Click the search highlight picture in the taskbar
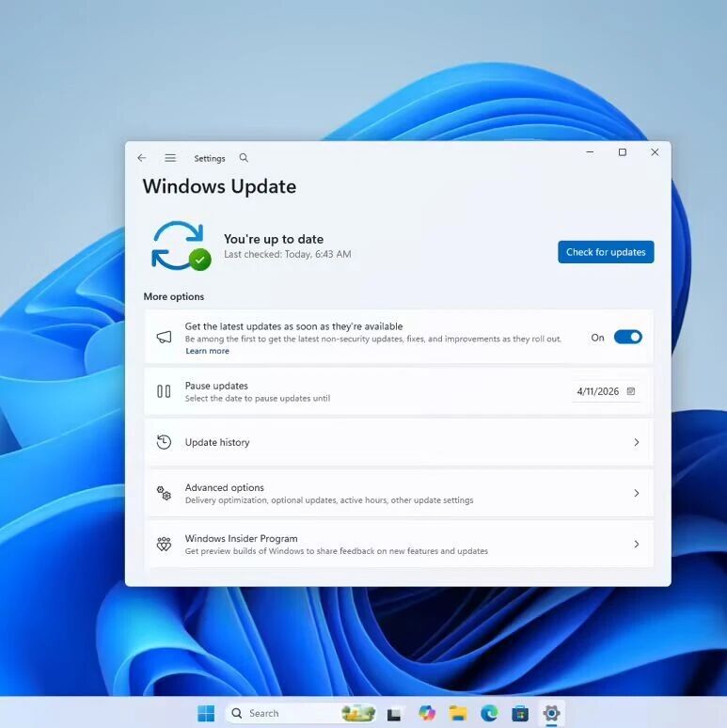This screenshot has width=727, height=728. click(x=358, y=713)
